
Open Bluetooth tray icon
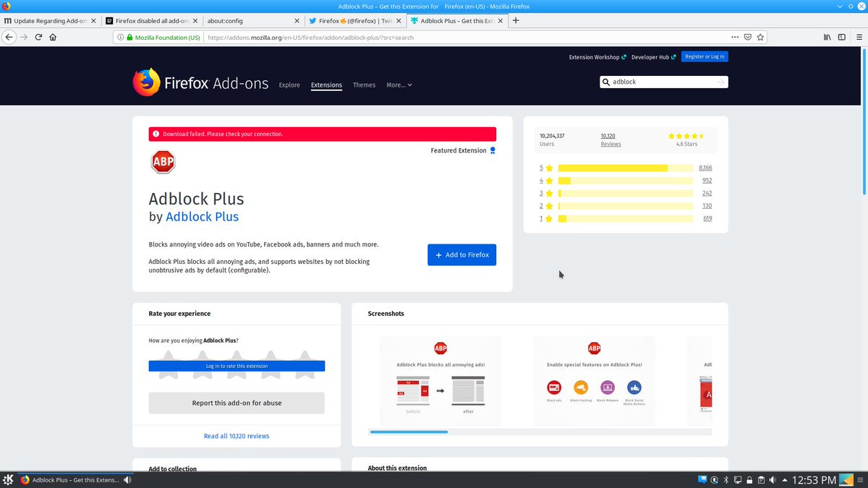726,479
